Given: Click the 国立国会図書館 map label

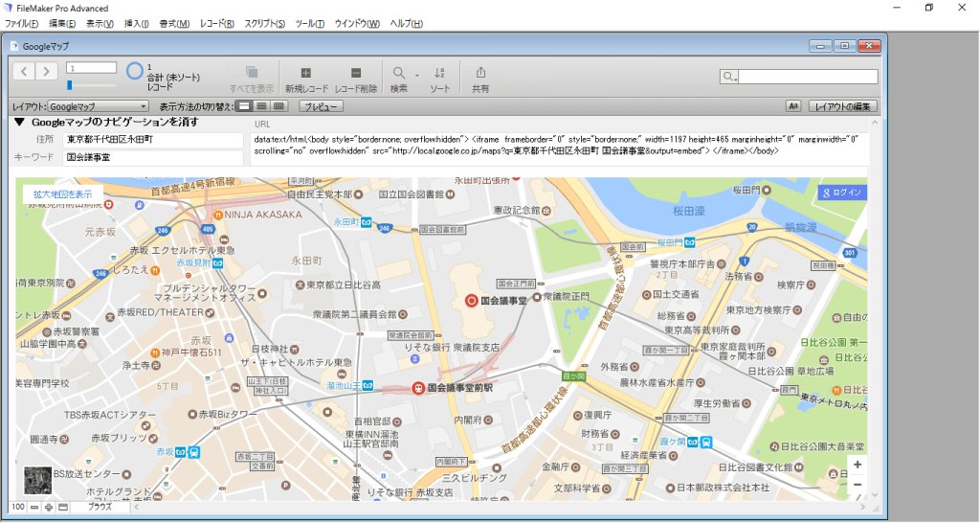Looking at the screenshot, I should [412, 194].
